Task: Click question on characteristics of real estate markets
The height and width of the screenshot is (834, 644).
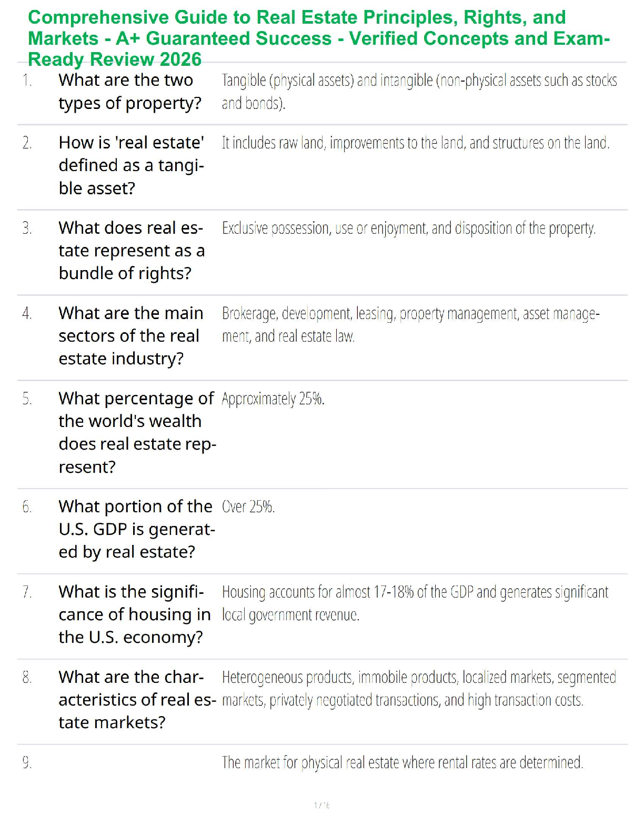Action: point(136,700)
